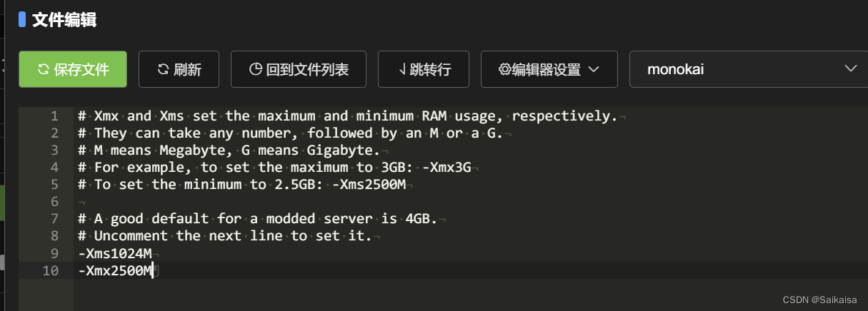Open the 编辑器设置 dropdown chevron
The image size is (868, 311).
pyautogui.click(x=592, y=69)
